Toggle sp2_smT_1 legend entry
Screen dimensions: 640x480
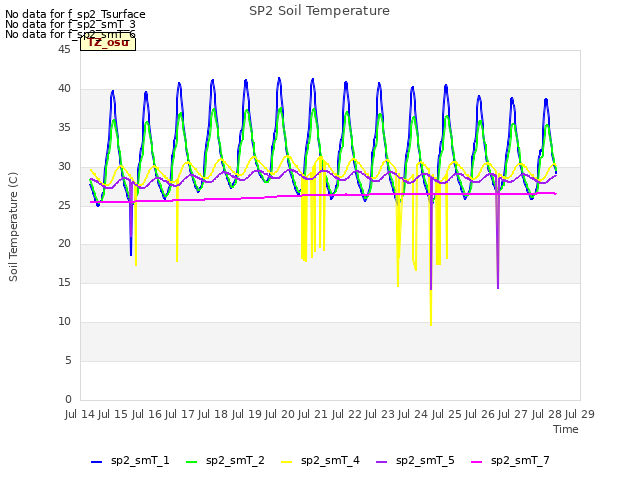click(130, 461)
